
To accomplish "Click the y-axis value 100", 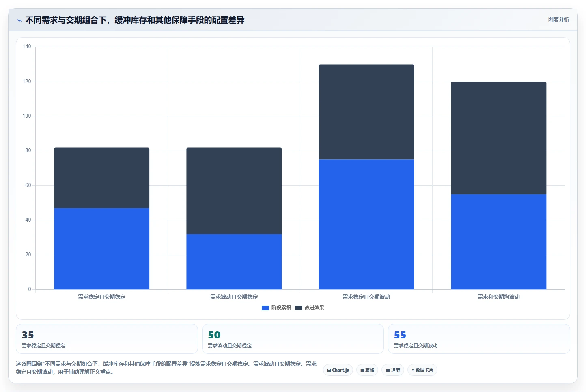I will click(27, 116).
